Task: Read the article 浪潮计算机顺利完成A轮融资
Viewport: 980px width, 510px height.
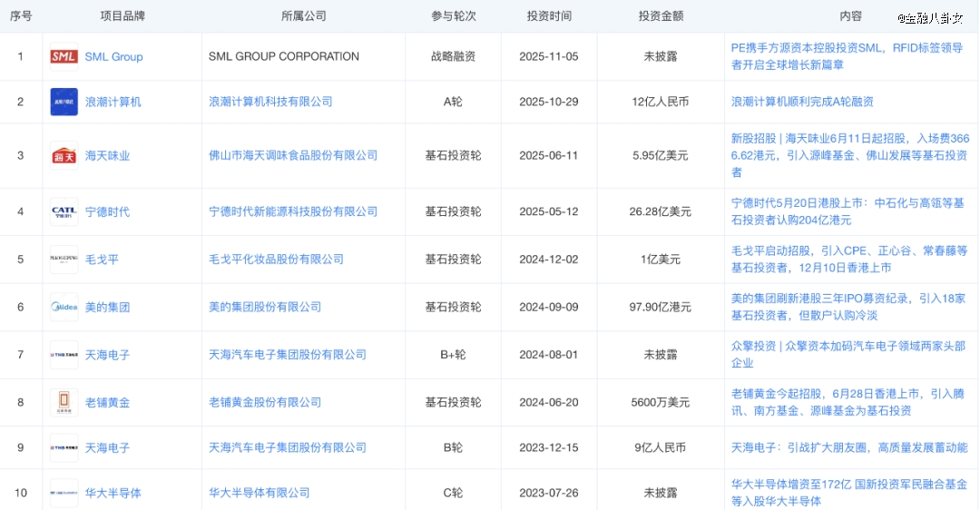Action: pyautogui.click(x=802, y=102)
